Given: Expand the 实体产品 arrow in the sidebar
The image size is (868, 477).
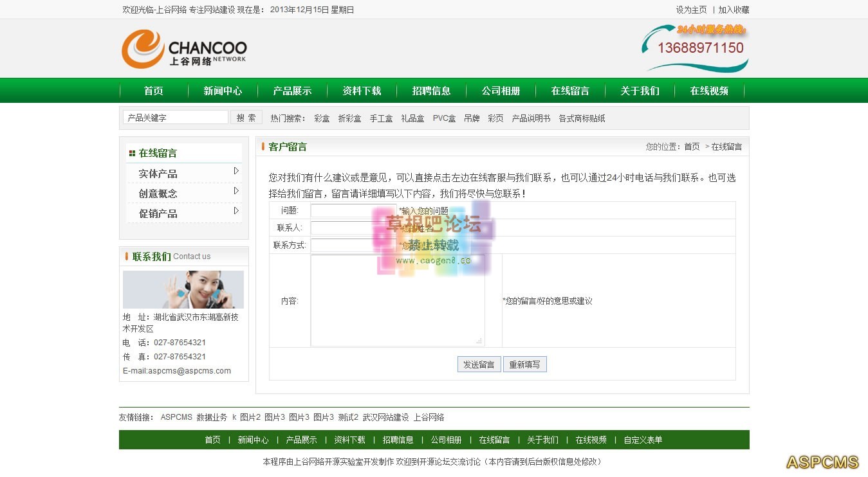Looking at the screenshot, I should click(x=236, y=171).
